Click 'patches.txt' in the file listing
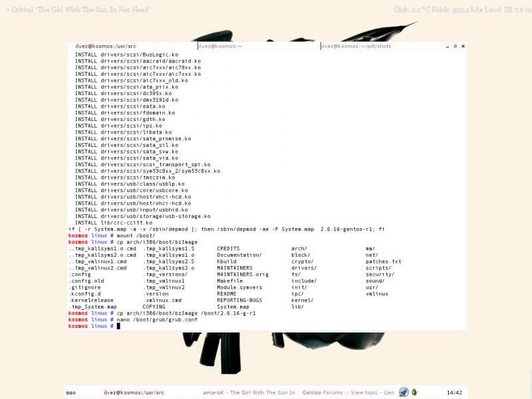Screen dimensions: 532x399 [x=384, y=261]
